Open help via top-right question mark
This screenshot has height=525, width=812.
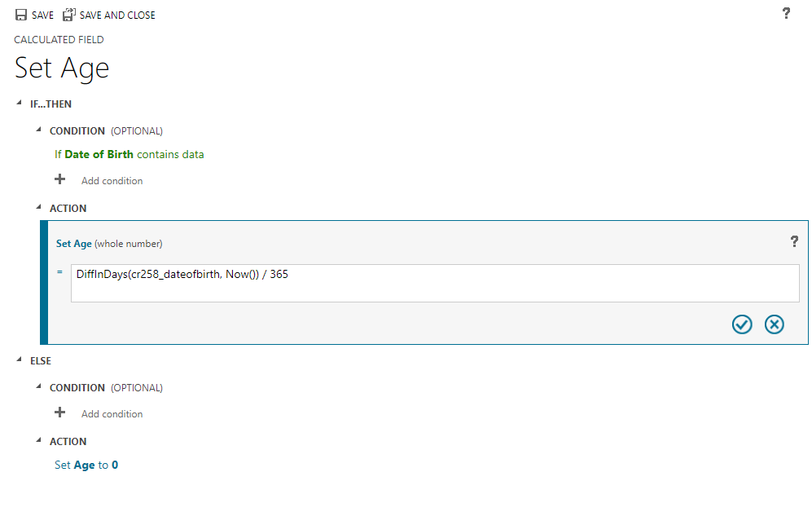(x=785, y=13)
